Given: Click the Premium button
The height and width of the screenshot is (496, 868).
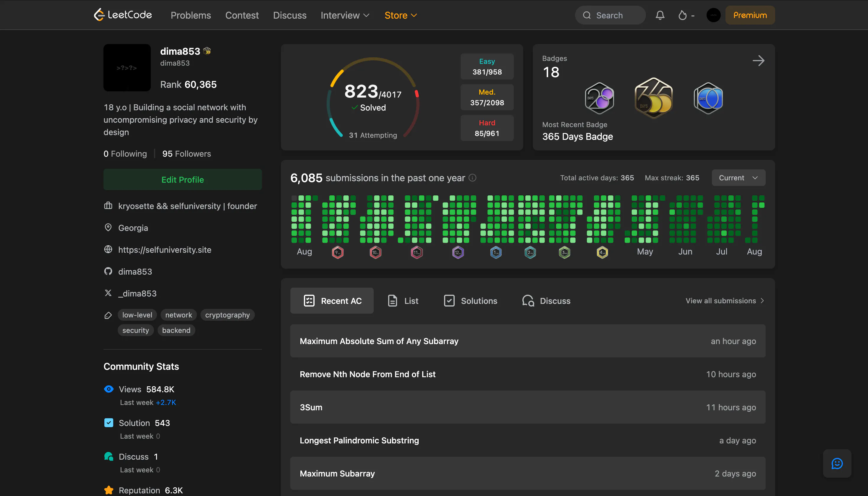Looking at the screenshot, I should tap(750, 15).
